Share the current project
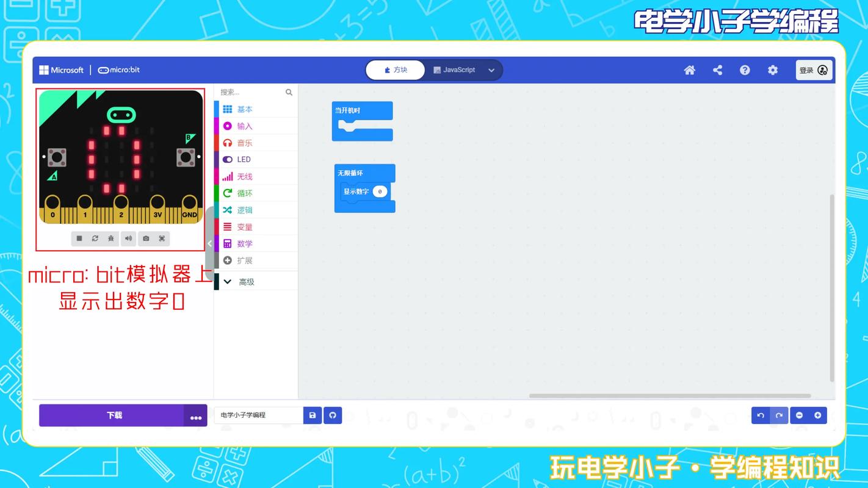 (x=717, y=70)
